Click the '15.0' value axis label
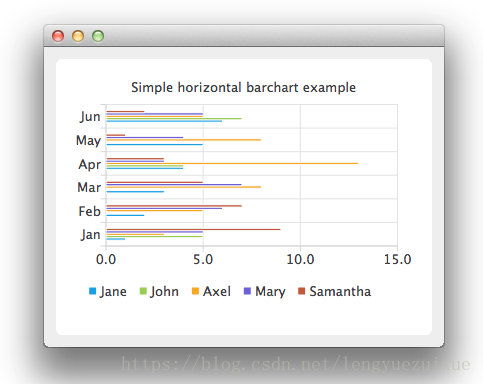Screen dimensions: 483x384 [397, 259]
